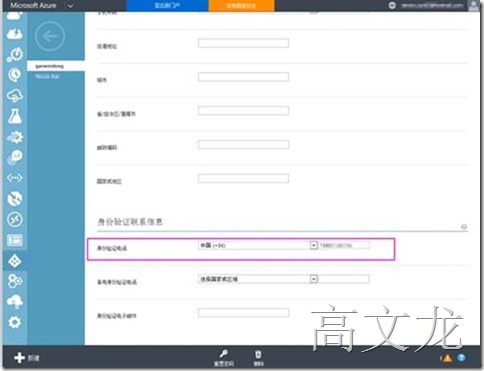Open the connected circles marketplace sidebar icon
This screenshot has width=484, height=371.
coord(15,281)
